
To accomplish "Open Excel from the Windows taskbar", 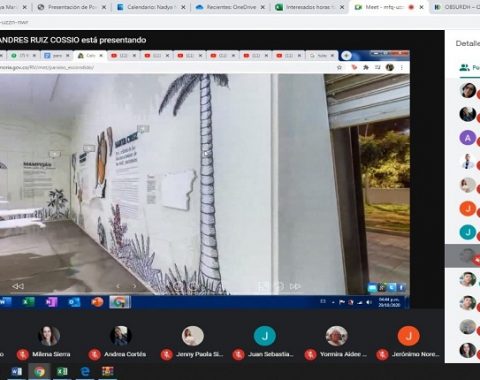I will 62,371.
